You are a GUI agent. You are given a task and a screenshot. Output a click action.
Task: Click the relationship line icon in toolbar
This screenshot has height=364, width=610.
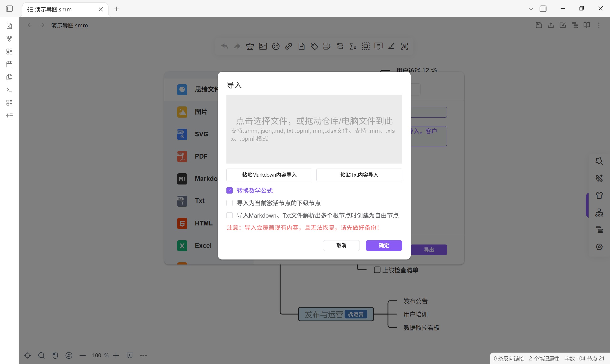(340, 46)
